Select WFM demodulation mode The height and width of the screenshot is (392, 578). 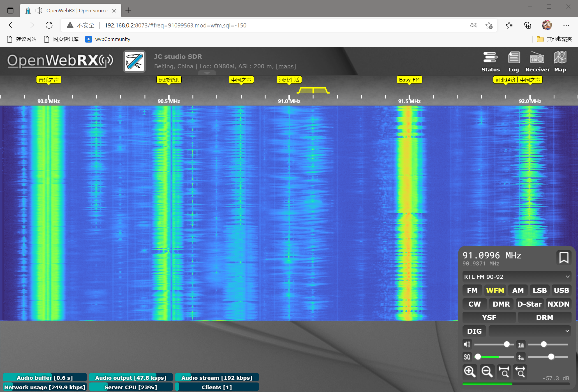495,290
